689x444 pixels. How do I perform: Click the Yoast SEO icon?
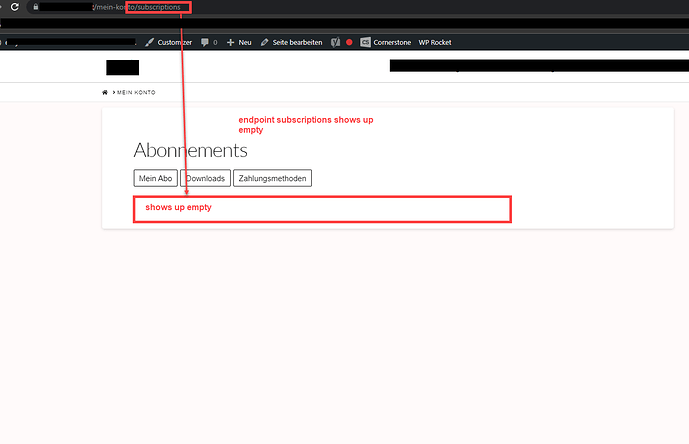336,42
